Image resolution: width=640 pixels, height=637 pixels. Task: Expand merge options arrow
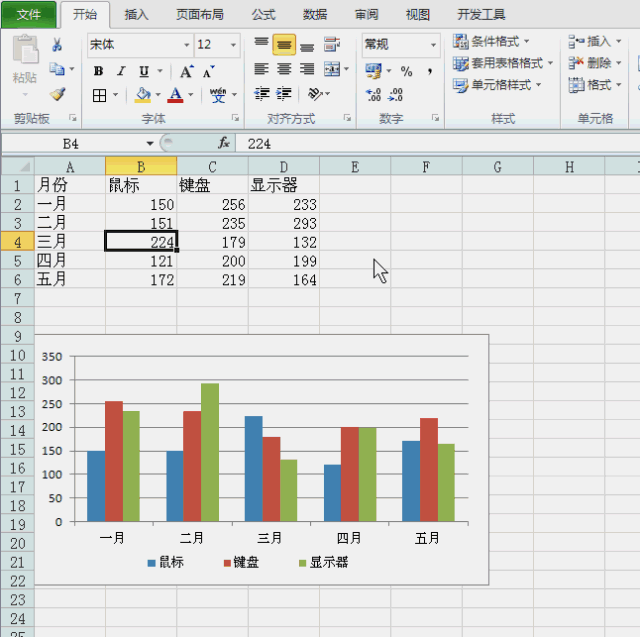pyautogui.click(x=347, y=69)
